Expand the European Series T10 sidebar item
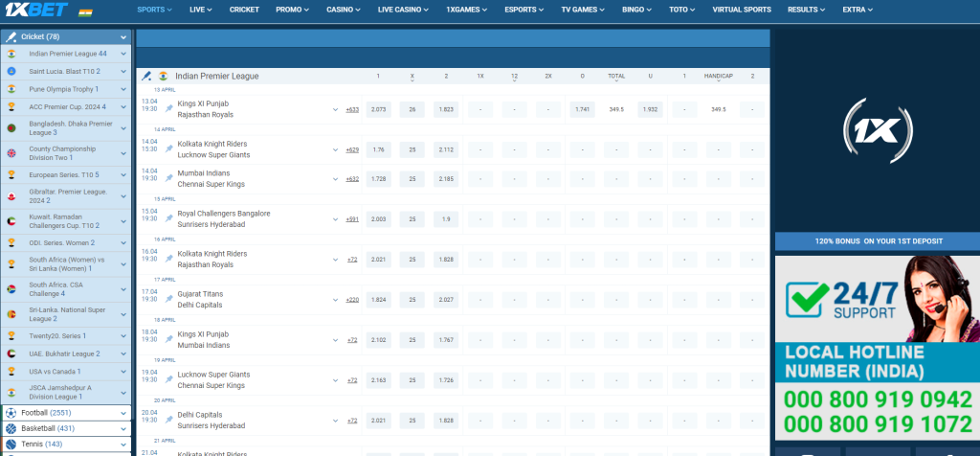This screenshot has width=980, height=456. tap(123, 174)
